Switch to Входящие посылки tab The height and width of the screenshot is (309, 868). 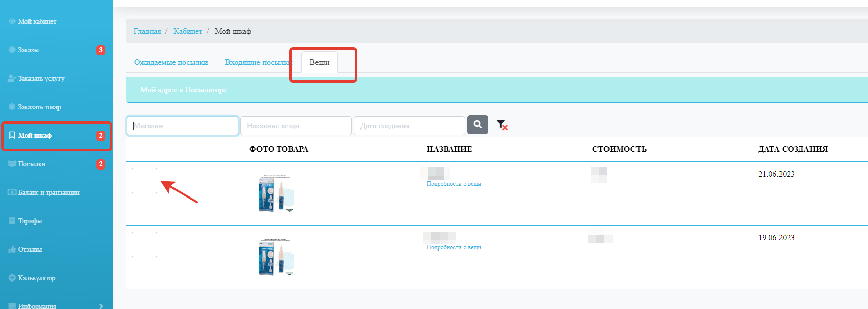258,62
